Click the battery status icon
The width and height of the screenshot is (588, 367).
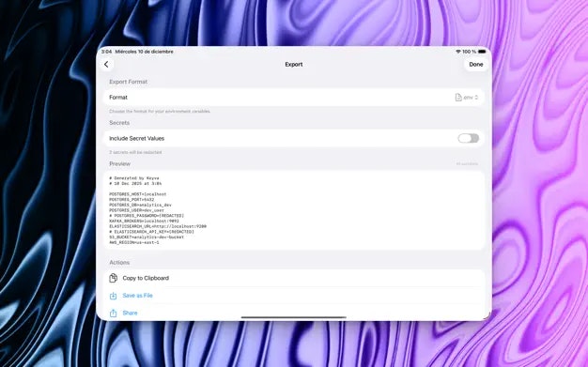click(x=482, y=52)
